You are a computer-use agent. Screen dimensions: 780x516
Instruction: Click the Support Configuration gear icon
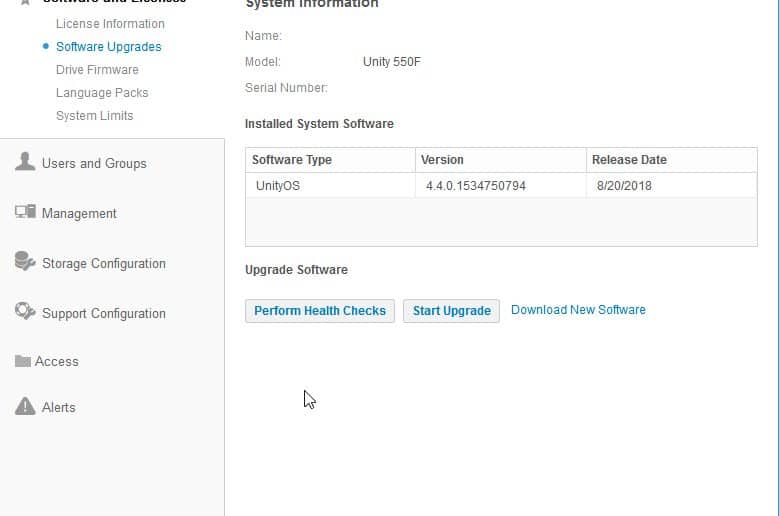click(25, 311)
